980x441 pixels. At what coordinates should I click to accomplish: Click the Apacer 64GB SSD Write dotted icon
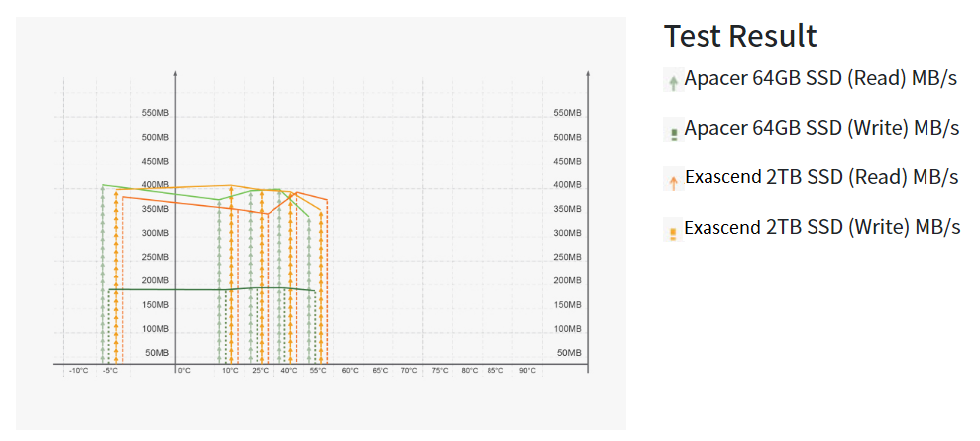pos(674,134)
